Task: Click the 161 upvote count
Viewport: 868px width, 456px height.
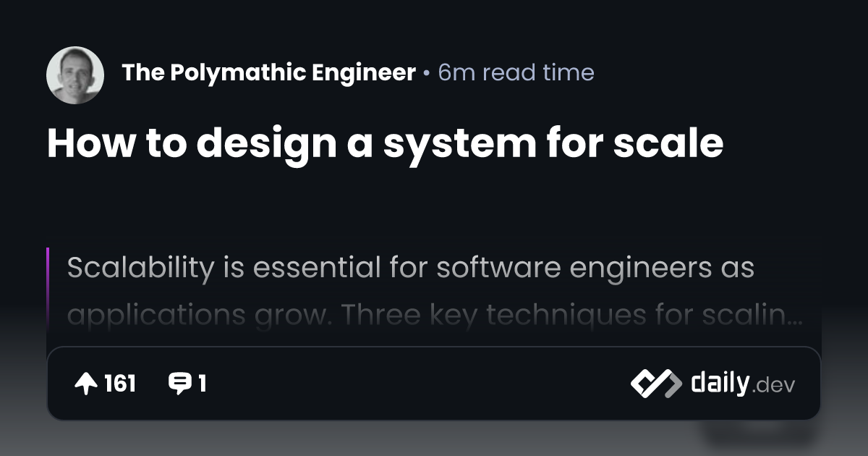Action: pyautogui.click(x=120, y=384)
